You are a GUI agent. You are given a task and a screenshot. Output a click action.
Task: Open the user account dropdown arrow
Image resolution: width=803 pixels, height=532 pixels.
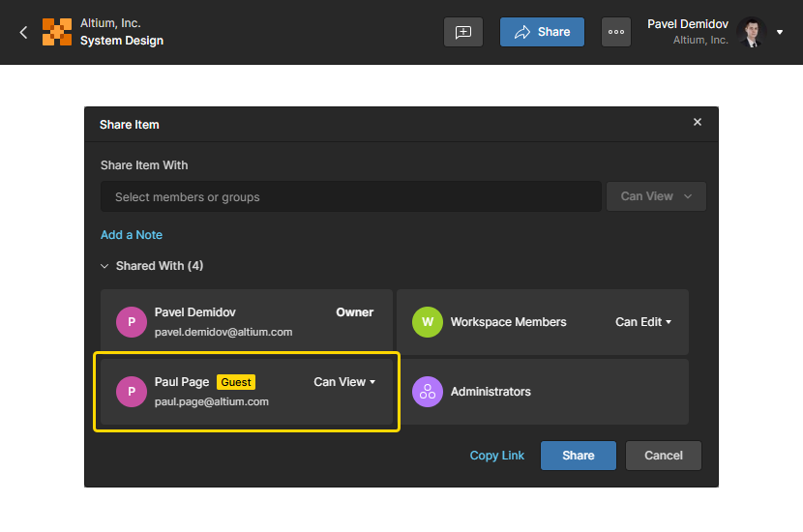tap(780, 32)
